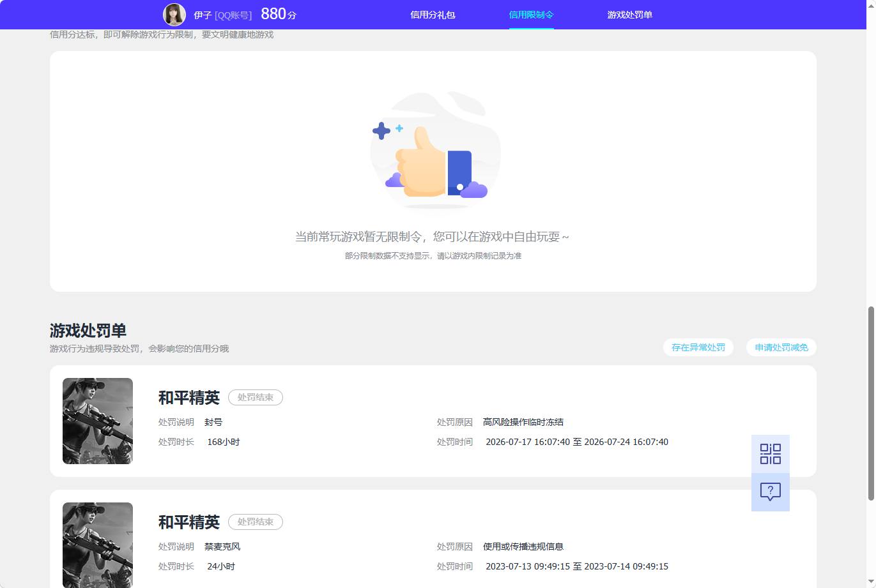The image size is (876, 588).
Task: Click the 封号 penalty description
Action: point(213,422)
